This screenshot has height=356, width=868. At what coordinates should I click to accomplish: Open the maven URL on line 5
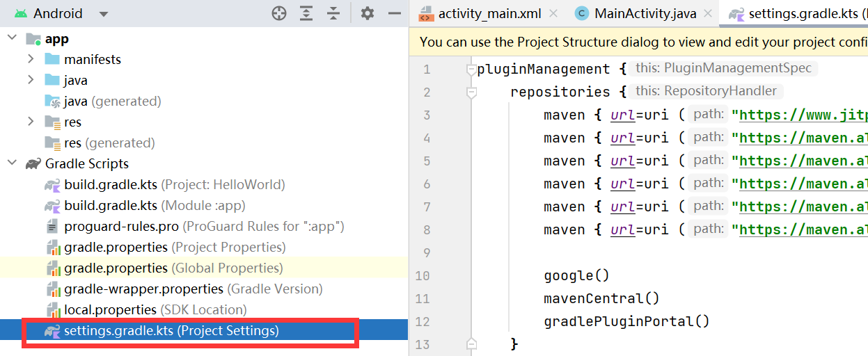click(x=803, y=161)
